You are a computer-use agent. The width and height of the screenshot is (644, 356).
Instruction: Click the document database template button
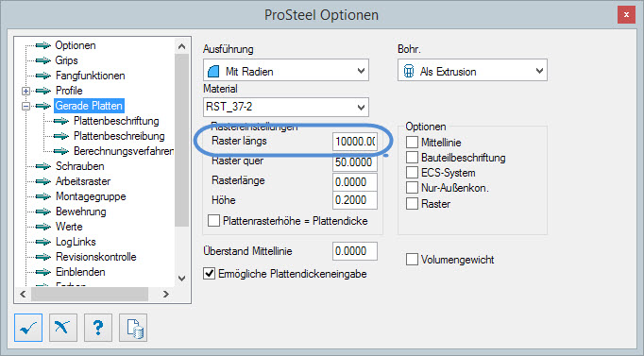tap(133, 328)
